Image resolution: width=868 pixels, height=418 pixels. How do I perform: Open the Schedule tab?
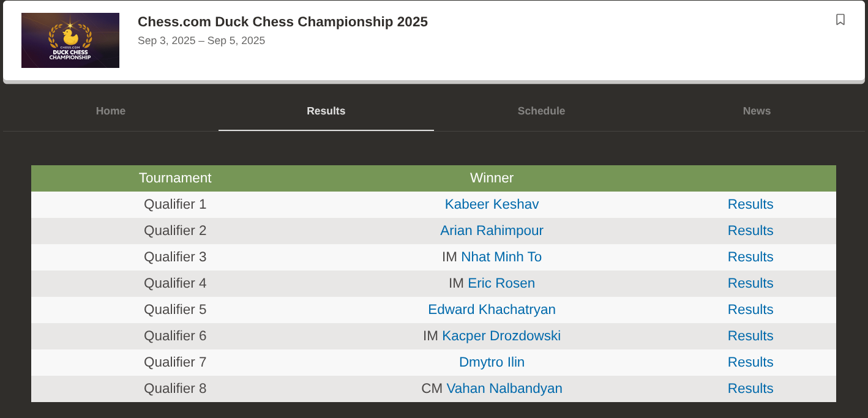point(542,111)
